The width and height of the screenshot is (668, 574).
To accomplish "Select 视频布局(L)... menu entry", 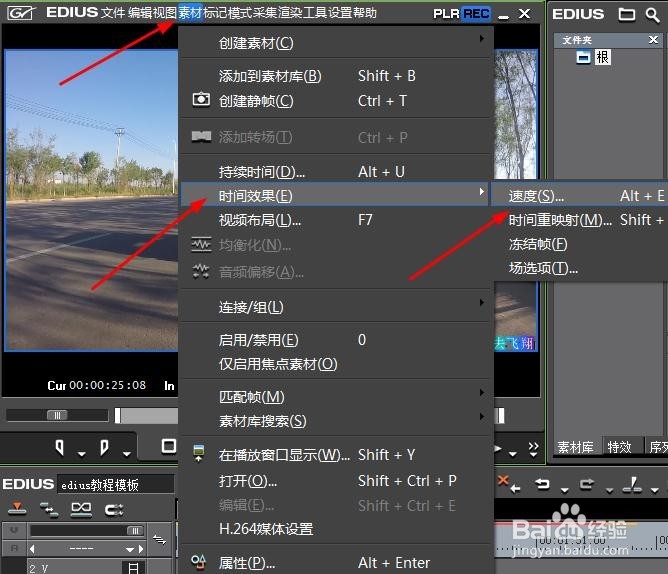I will click(x=336, y=220).
